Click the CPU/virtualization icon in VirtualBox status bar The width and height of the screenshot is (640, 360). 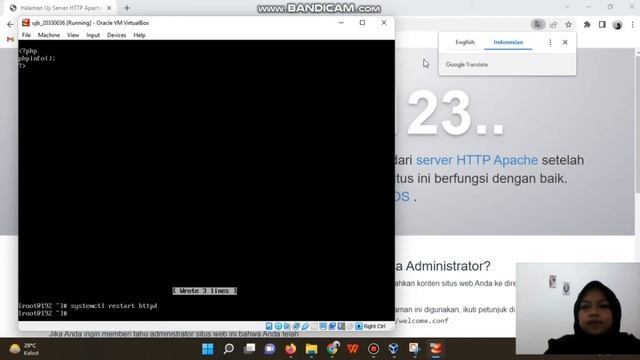coord(341,326)
